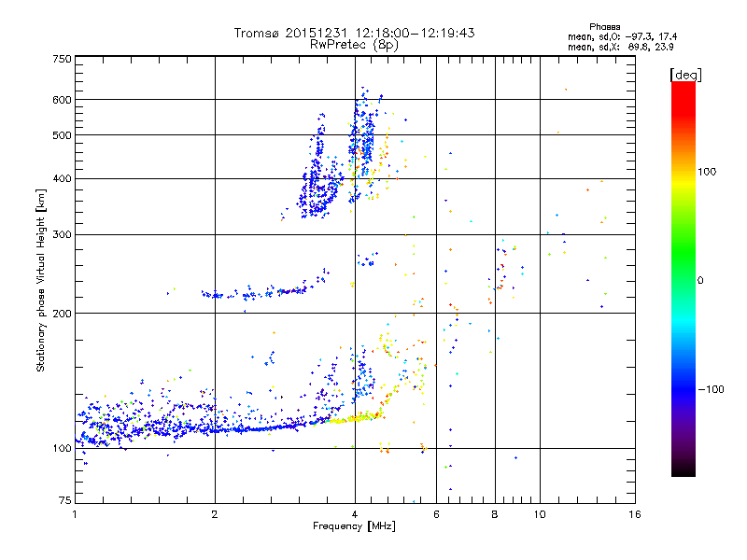Click the x-axis tick label "2"

tap(215, 514)
